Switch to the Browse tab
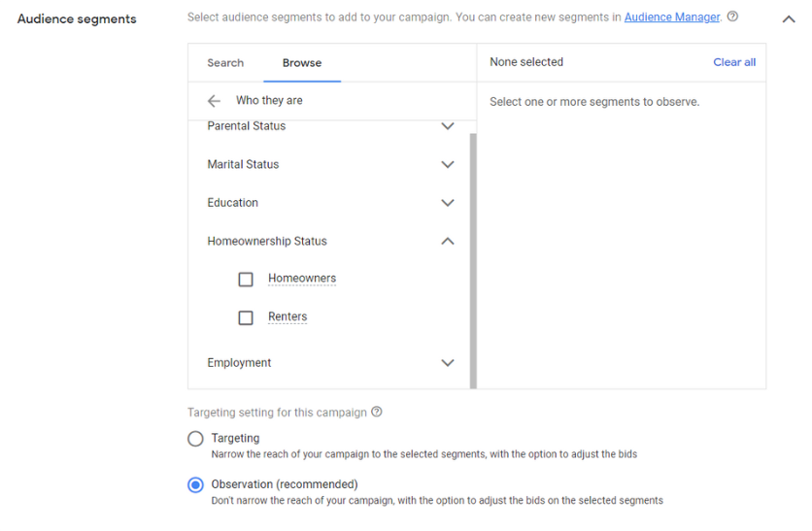The height and width of the screenshot is (531, 812). coord(302,63)
